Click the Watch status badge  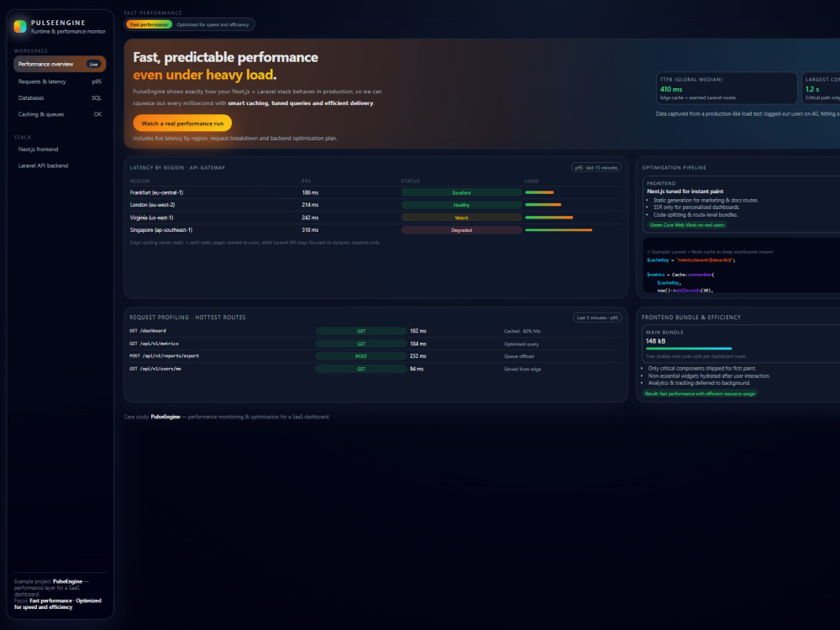(461, 218)
